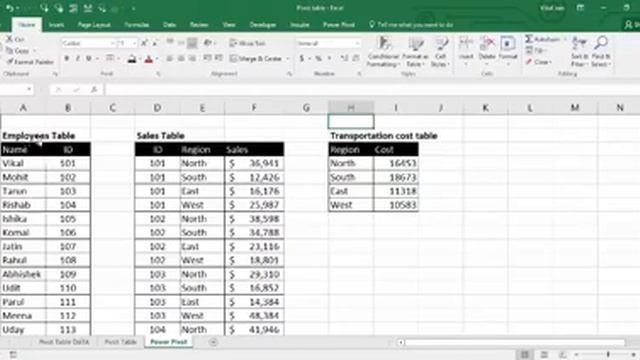Switch to the Data ribbon tab

(x=169, y=25)
